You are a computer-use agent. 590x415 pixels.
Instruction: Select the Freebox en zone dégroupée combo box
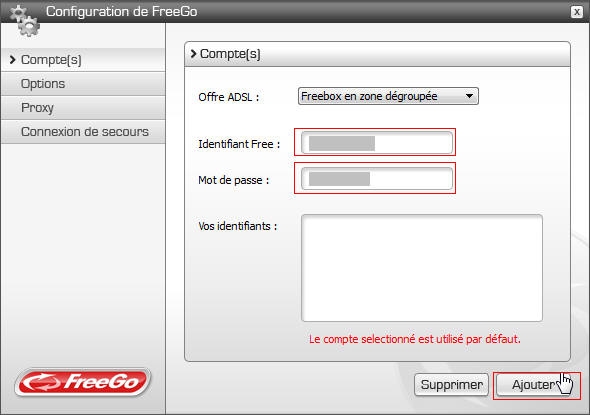point(388,96)
